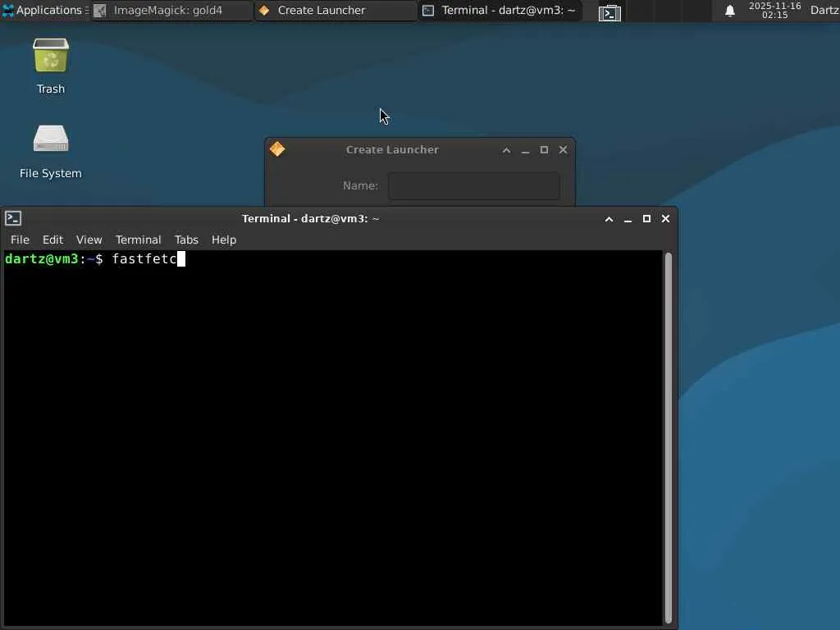Open the Dartz user menu in panel
The height and width of the screenshot is (630, 840).
824,10
